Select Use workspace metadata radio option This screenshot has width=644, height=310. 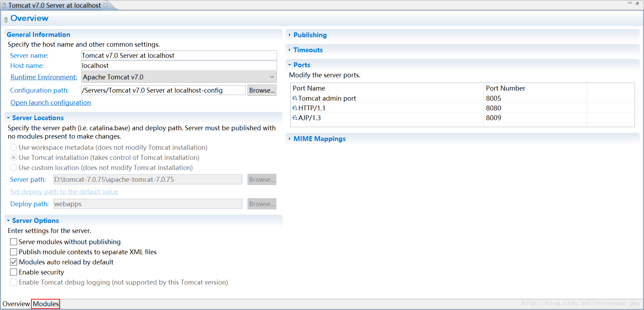point(14,147)
